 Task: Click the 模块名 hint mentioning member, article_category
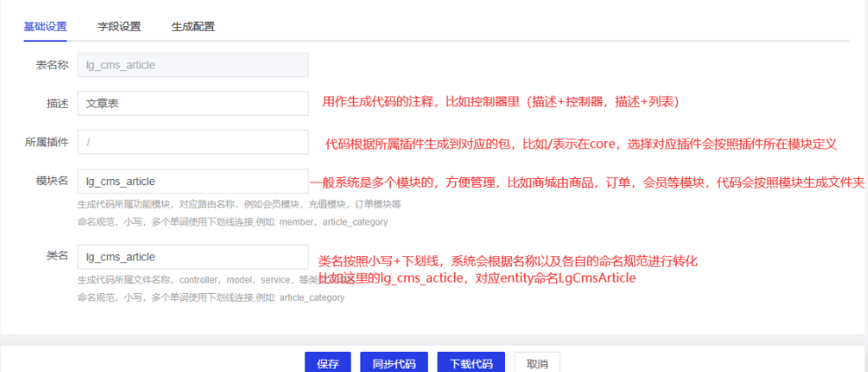pyautogui.click(x=231, y=222)
